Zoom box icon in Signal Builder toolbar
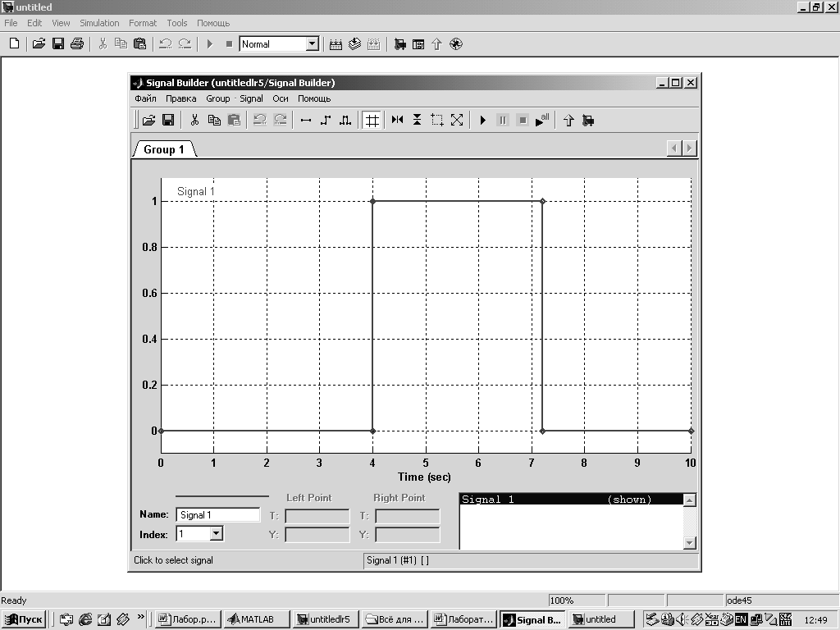Viewport: 840px width, 630px height. (437, 120)
